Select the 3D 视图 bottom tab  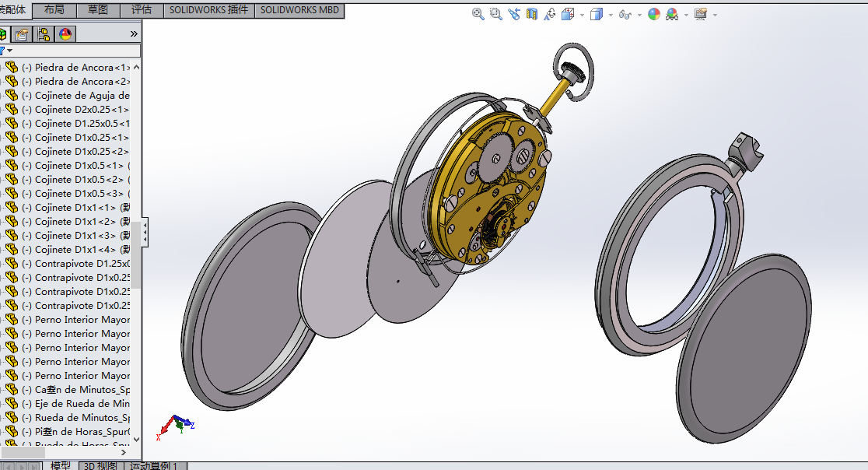100,465
